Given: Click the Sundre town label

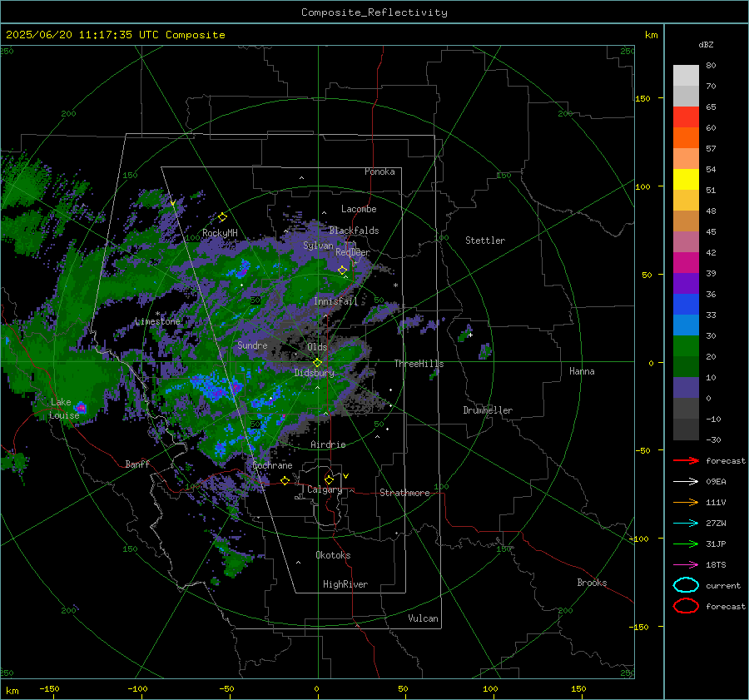Looking at the screenshot, I should (x=252, y=345).
